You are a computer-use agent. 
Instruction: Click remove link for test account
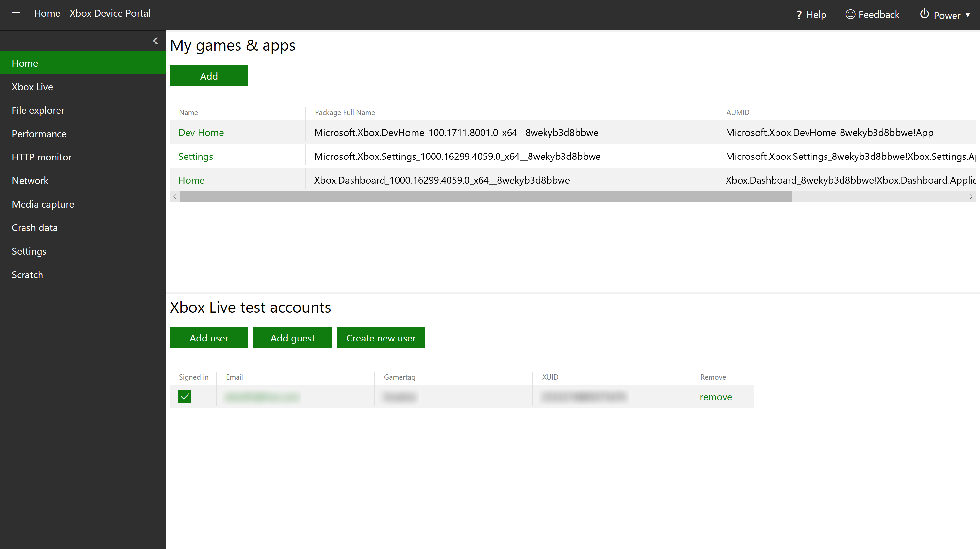[x=715, y=397]
